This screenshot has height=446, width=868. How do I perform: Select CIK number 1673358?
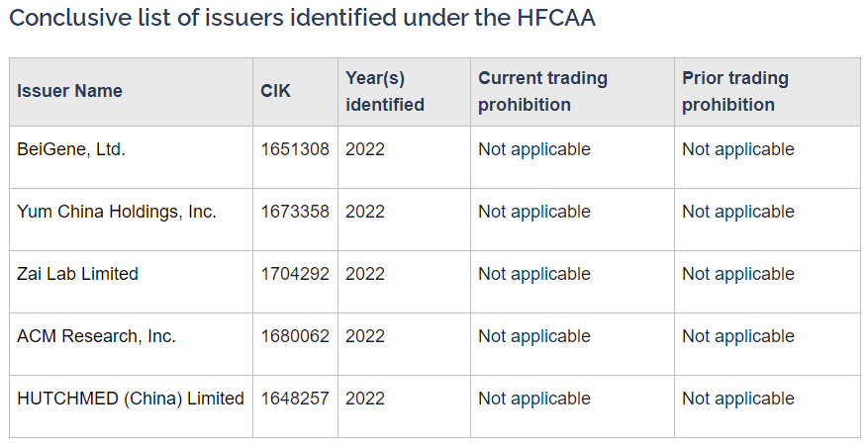295,212
